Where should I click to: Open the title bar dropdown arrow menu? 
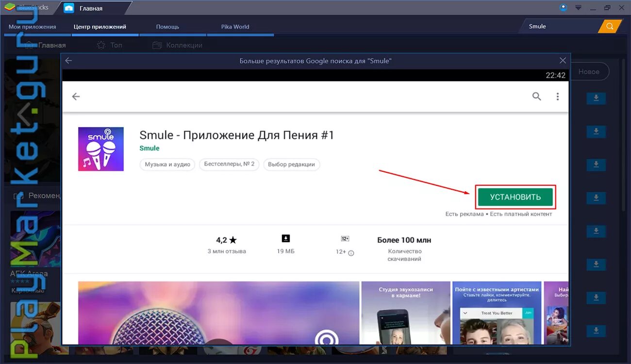click(x=578, y=8)
